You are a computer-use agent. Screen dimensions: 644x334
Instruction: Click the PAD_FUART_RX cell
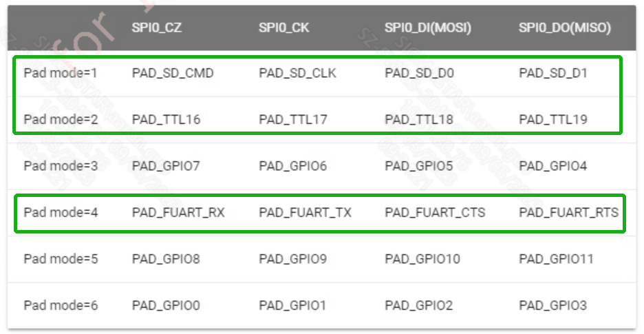[x=178, y=213]
